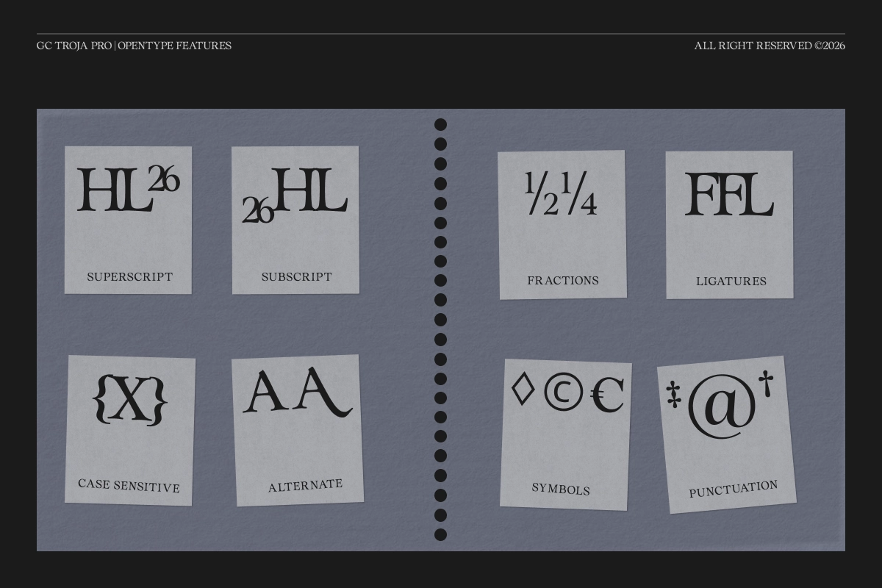Click the SUPERSCRIPT label text

click(129, 277)
